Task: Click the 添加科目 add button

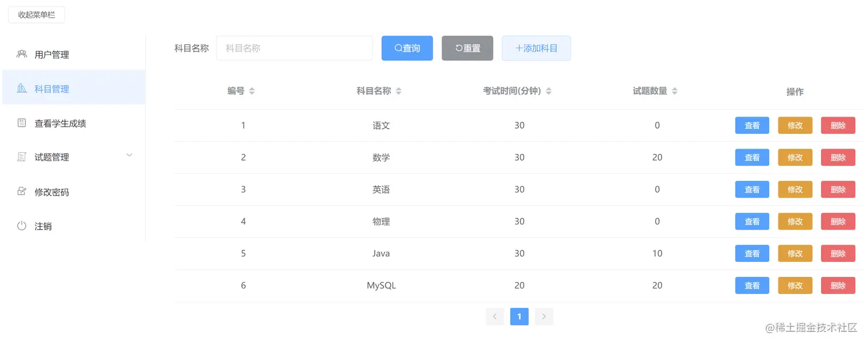Action: click(536, 48)
